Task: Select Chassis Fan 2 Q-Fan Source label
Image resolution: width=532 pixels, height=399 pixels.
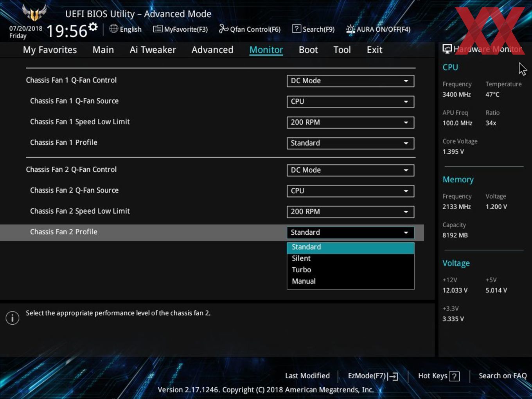Action: (x=74, y=191)
